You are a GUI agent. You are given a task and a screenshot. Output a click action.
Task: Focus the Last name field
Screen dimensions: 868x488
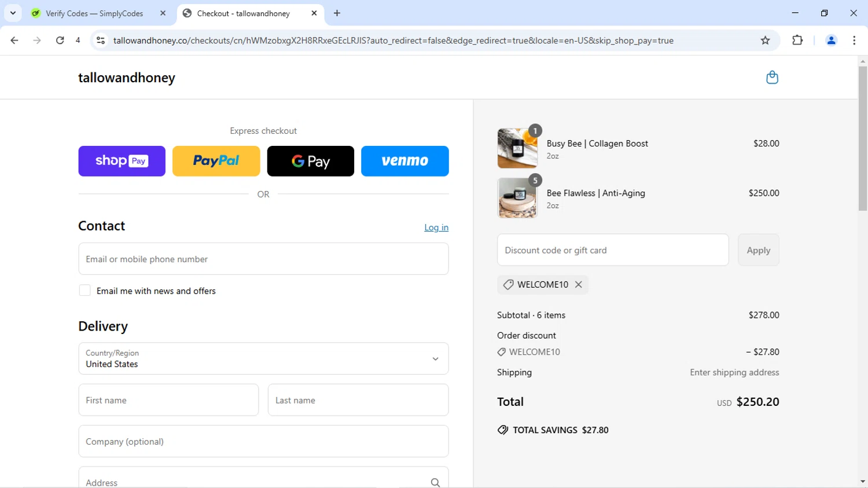tap(358, 400)
